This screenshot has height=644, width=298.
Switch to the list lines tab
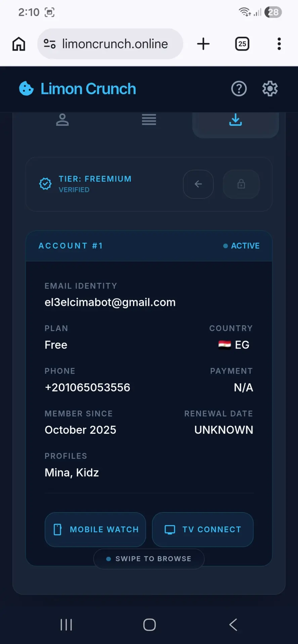tap(149, 120)
